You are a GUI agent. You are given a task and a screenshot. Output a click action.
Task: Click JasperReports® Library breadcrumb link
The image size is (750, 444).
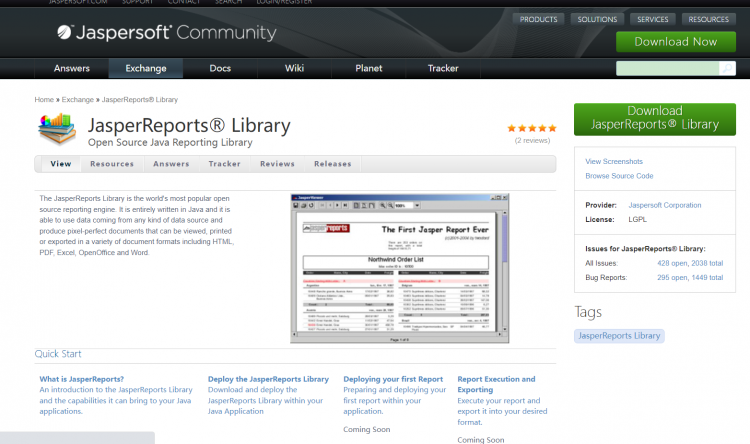pos(140,100)
